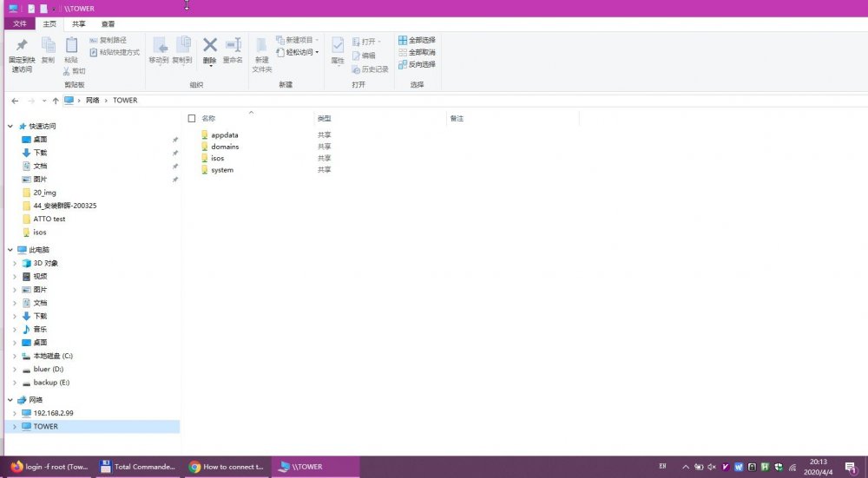The height and width of the screenshot is (478, 868).
Task: Open the Open dropdown in ribbon
Action: point(366,42)
